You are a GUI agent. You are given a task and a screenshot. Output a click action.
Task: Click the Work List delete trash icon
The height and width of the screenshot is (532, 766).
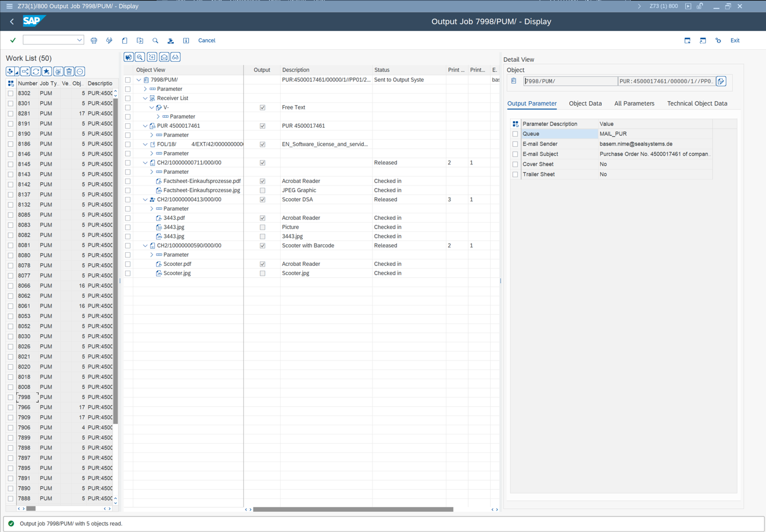[69, 71]
